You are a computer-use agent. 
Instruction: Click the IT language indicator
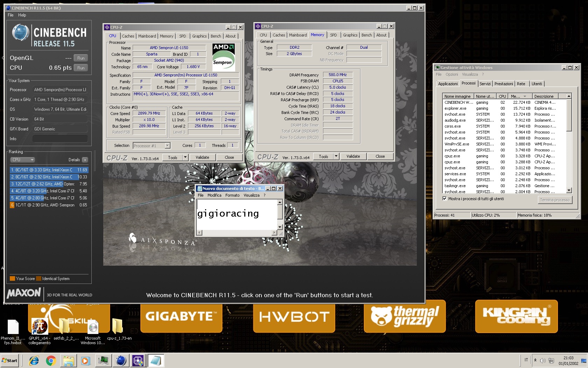[526, 360]
